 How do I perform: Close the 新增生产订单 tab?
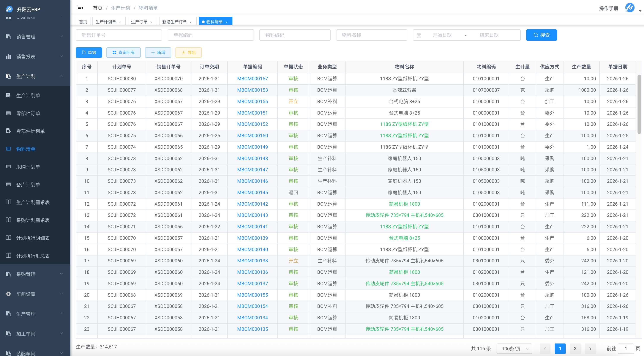pyautogui.click(x=191, y=22)
